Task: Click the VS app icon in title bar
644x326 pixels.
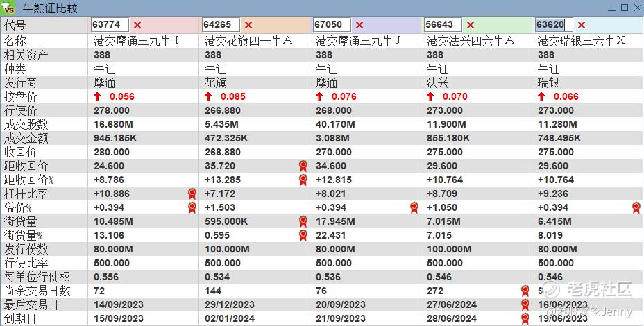Action: (x=8, y=8)
